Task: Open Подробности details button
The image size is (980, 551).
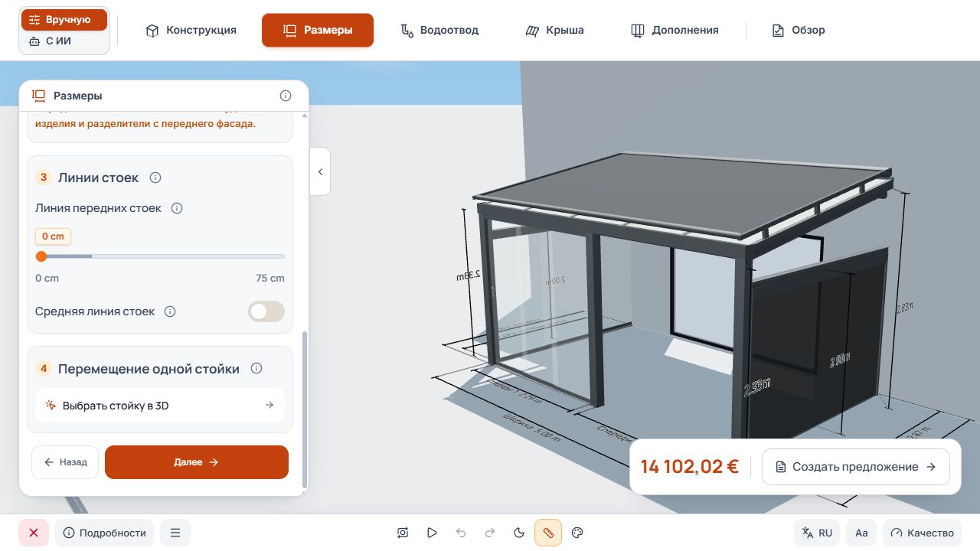Action: pyautogui.click(x=104, y=533)
